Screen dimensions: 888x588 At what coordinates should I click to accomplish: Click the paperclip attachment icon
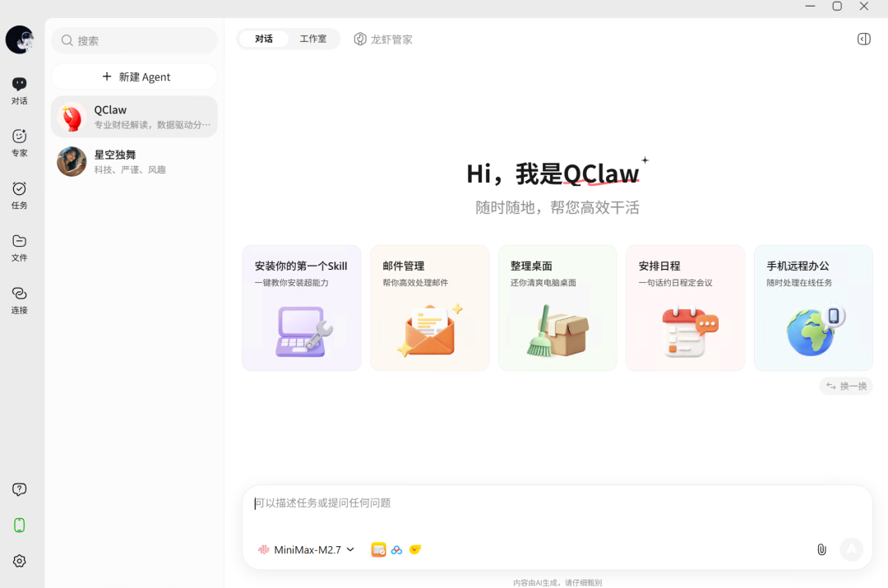(x=821, y=549)
